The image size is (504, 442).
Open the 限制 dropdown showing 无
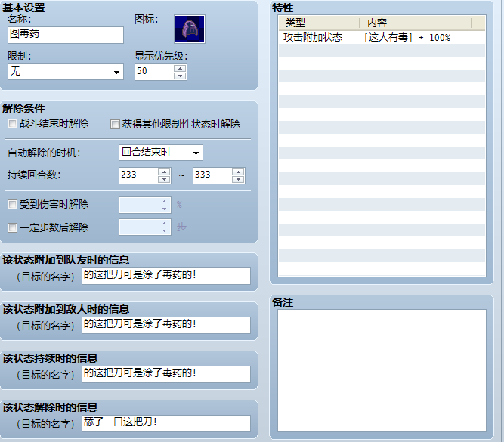66,72
